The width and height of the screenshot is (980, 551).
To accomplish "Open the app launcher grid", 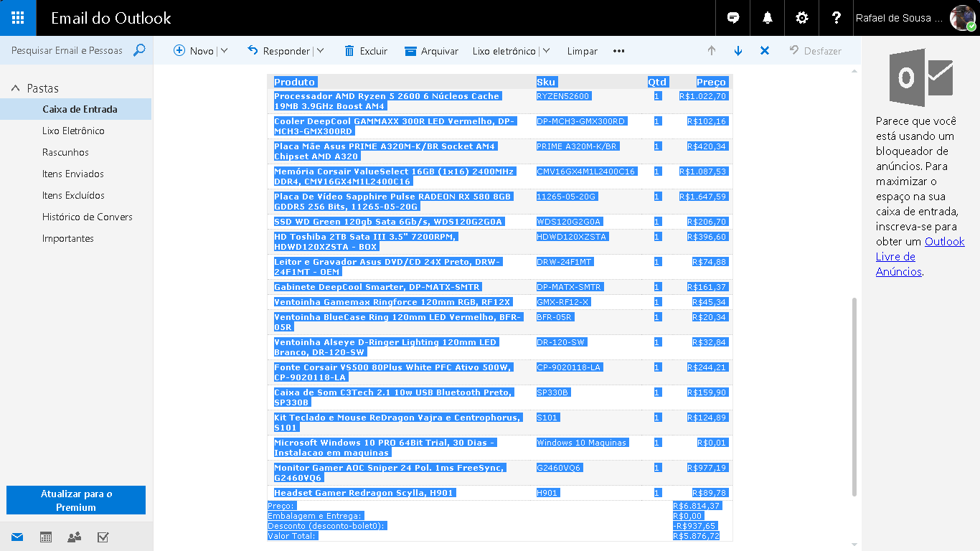I will [x=18, y=18].
